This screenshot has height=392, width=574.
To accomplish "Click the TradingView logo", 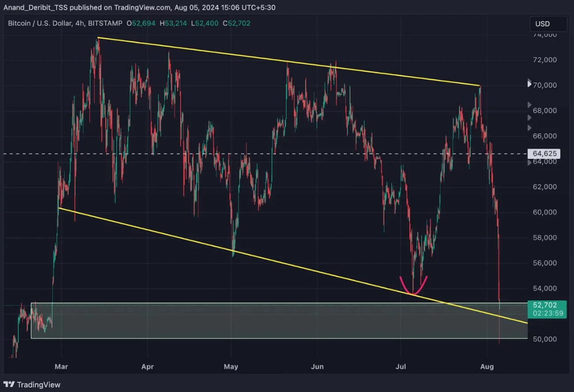I will coord(32,384).
